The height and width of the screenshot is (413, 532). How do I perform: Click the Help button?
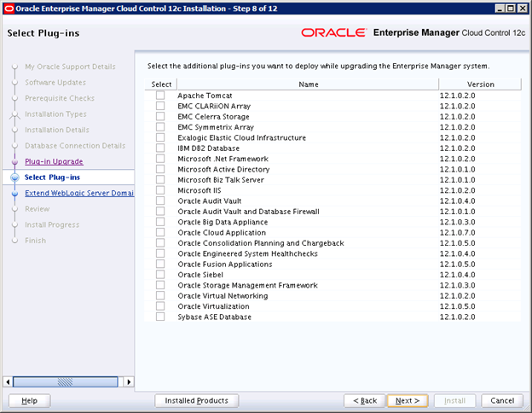[x=30, y=401]
